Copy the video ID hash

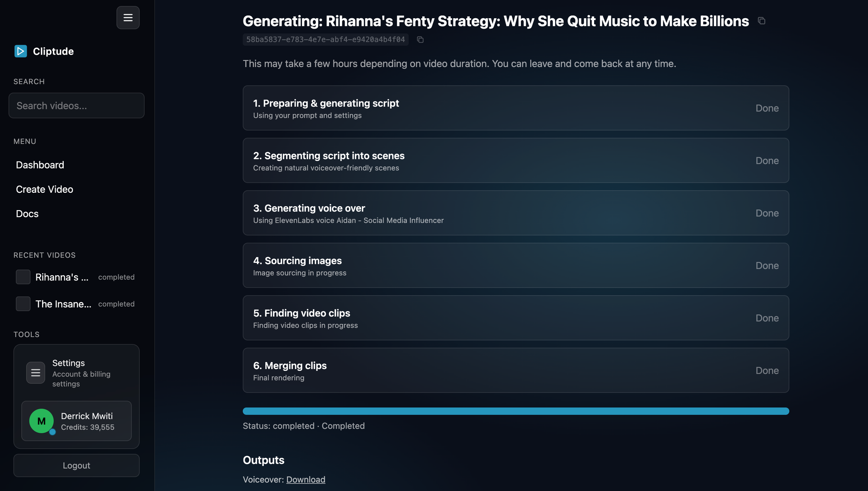[x=420, y=40]
